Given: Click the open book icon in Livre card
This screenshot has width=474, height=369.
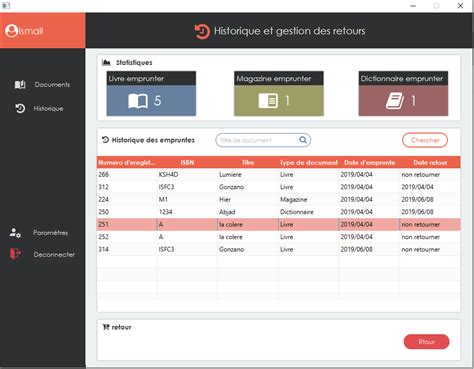Looking at the screenshot, I should click(x=138, y=101).
